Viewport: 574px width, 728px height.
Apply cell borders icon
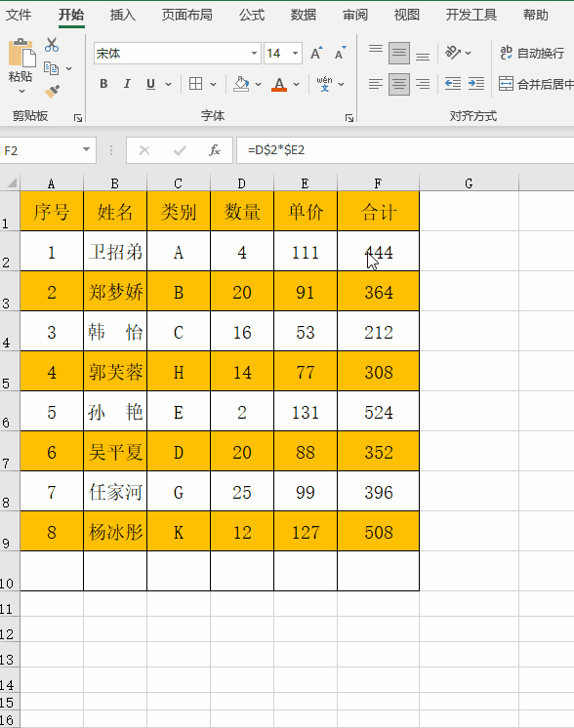click(x=195, y=84)
